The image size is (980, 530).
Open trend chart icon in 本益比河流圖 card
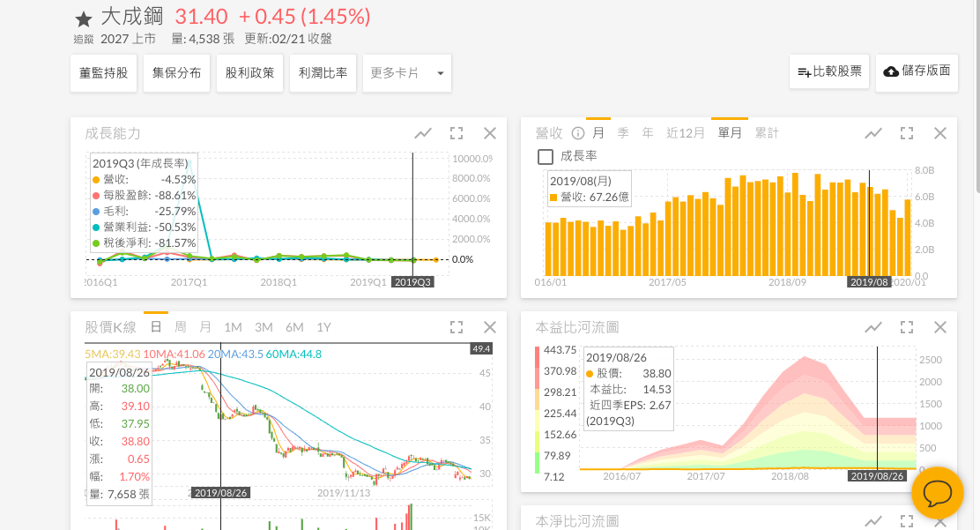[x=872, y=327]
